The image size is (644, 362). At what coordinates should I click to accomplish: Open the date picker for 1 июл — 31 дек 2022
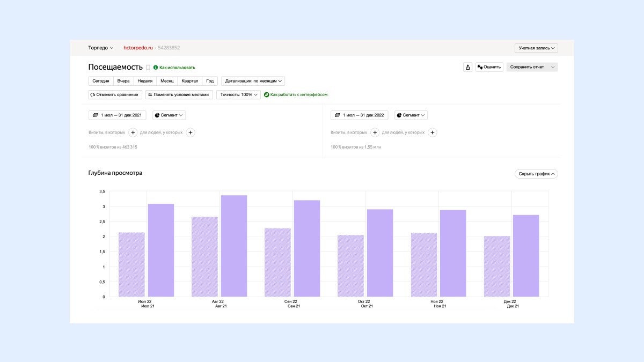pyautogui.click(x=360, y=115)
